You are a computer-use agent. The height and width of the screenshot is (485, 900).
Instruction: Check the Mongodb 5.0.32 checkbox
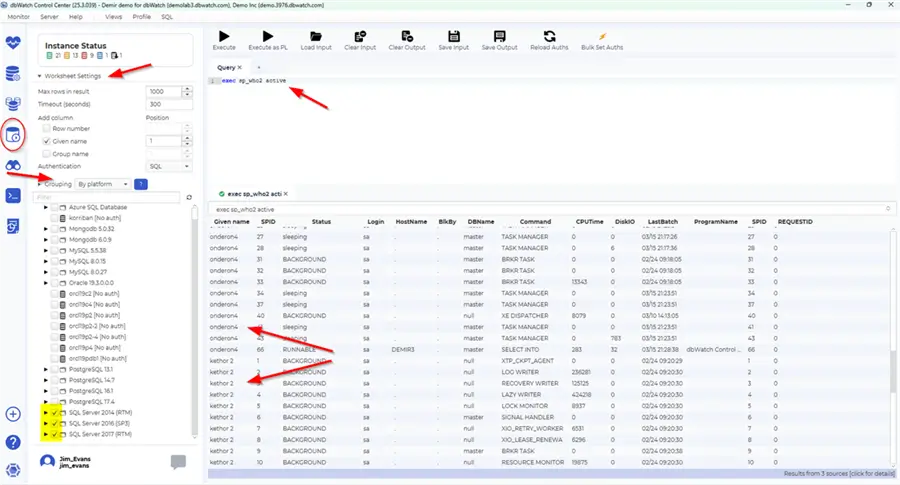click(55, 229)
